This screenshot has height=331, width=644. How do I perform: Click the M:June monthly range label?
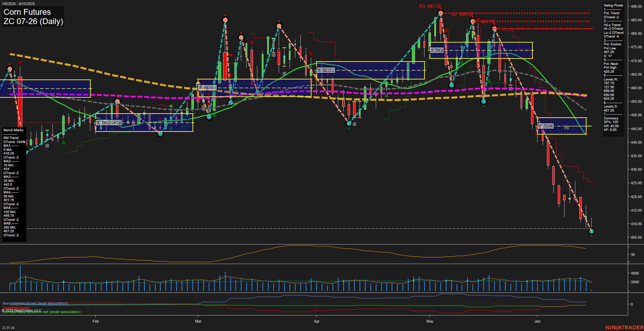pyautogui.click(x=546, y=126)
